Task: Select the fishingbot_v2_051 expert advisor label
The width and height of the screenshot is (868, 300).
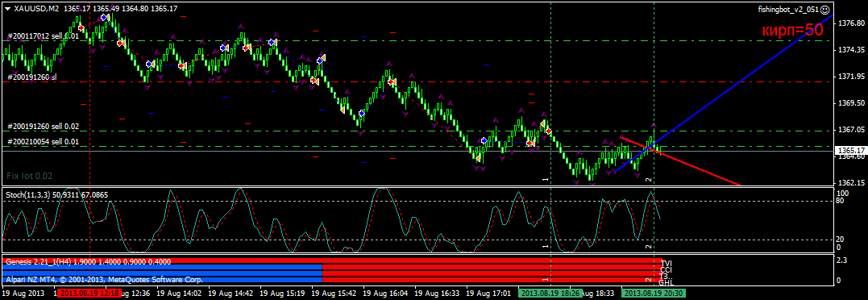Action: pos(789,10)
